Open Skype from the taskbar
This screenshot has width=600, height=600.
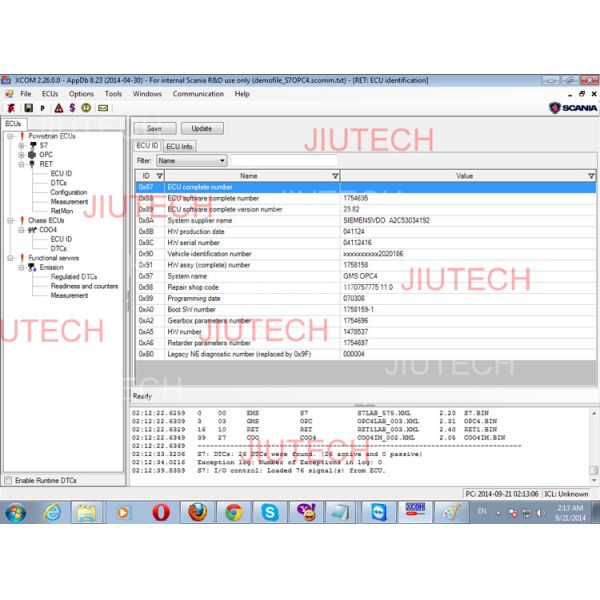[270, 512]
